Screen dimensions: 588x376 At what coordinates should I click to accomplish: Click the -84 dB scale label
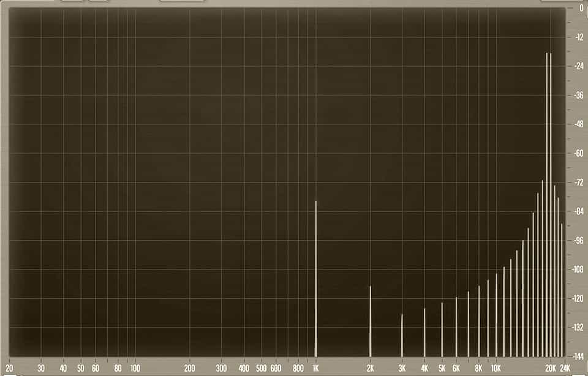[x=579, y=211]
